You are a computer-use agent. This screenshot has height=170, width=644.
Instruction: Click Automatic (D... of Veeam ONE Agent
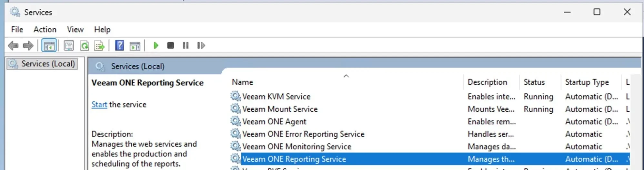coord(592,121)
